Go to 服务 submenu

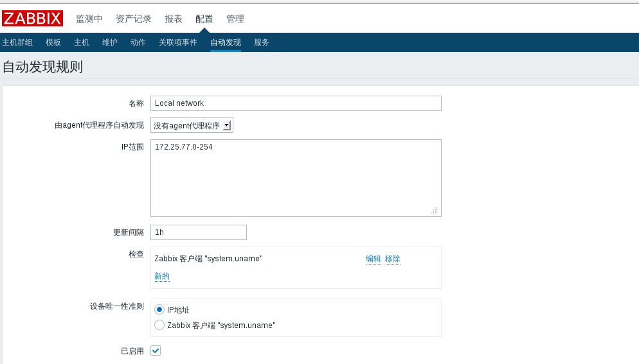(261, 42)
